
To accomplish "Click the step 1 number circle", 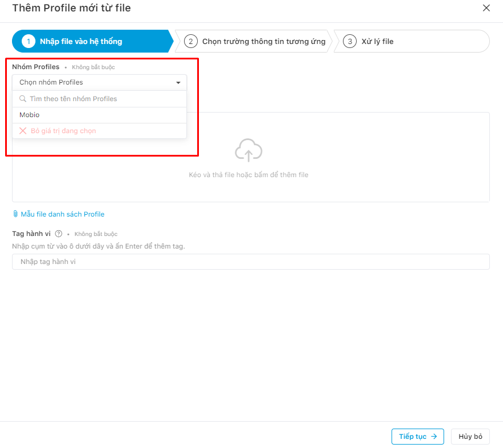I will click(x=29, y=41).
